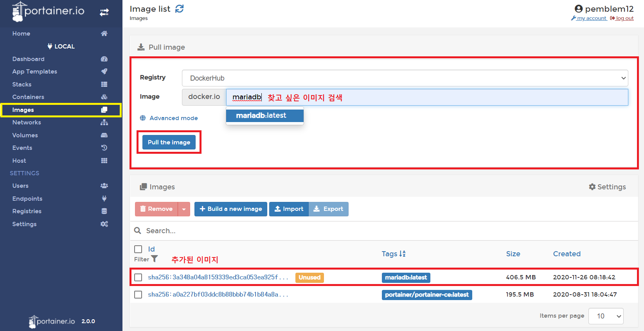644x331 pixels.
Task: Click the image name input field
Action: 427,97
